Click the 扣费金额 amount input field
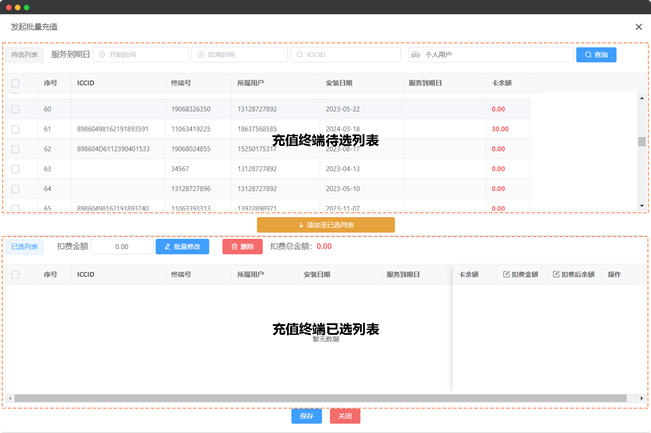Viewport: 651px width, 433px height. [x=122, y=246]
